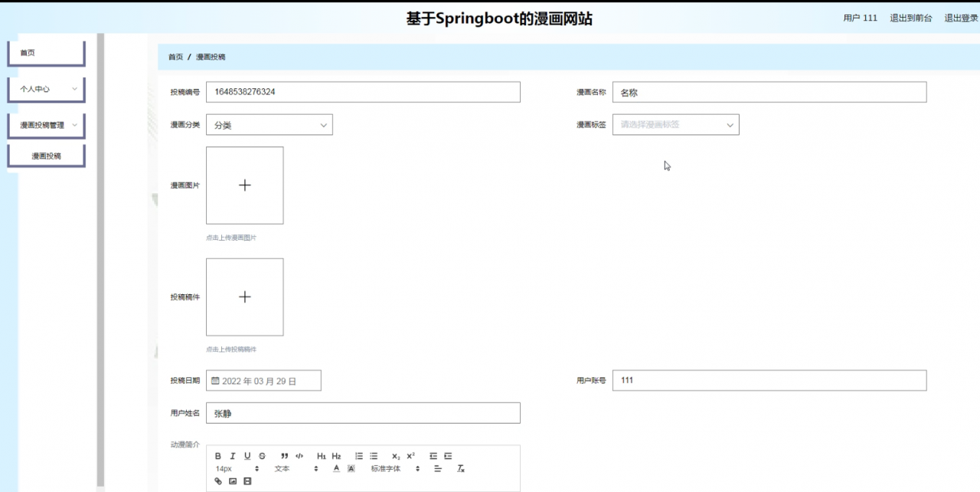The height and width of the screenshot is (492, 980).
Task: Click plus icon to upload 投稿稿件
Action: (x=245, y=297)
